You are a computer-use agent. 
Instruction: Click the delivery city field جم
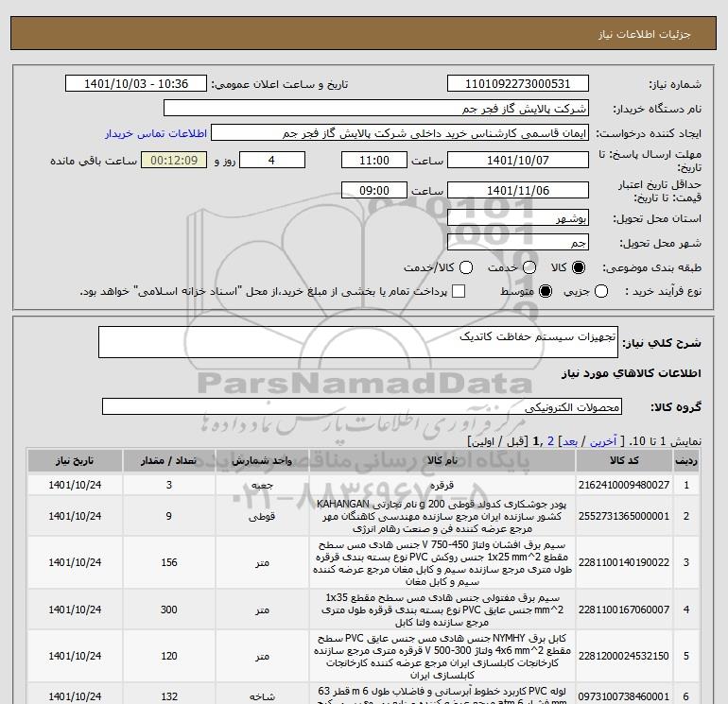[x=518, y=242]
